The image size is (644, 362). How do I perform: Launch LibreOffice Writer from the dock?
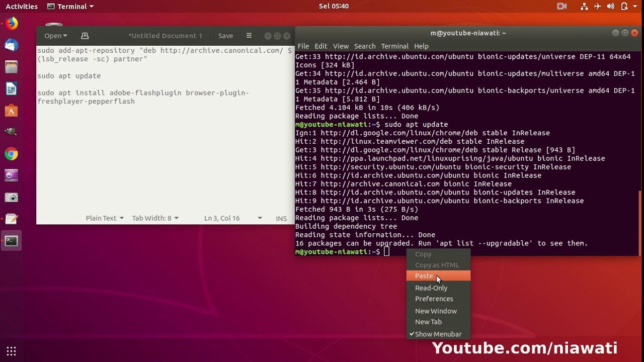coord(11,89)
